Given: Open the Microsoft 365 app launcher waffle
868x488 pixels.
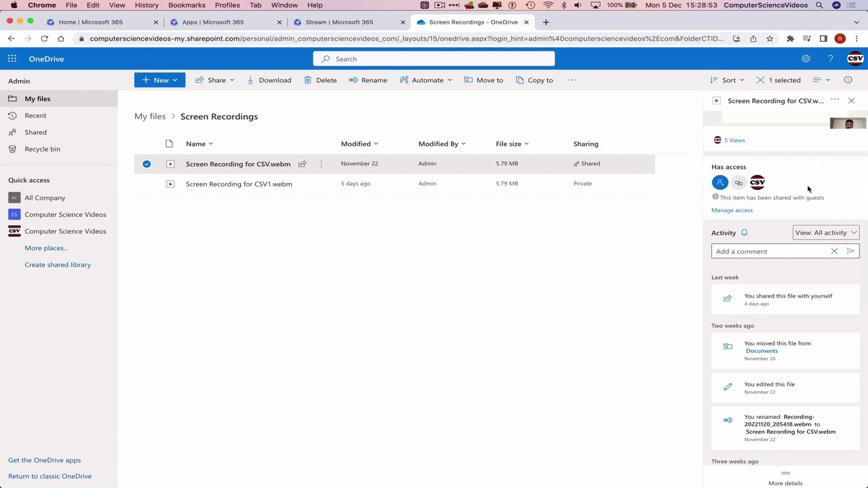Looking at the screenshot, I should pyautogui.click(x=12, y=59).
